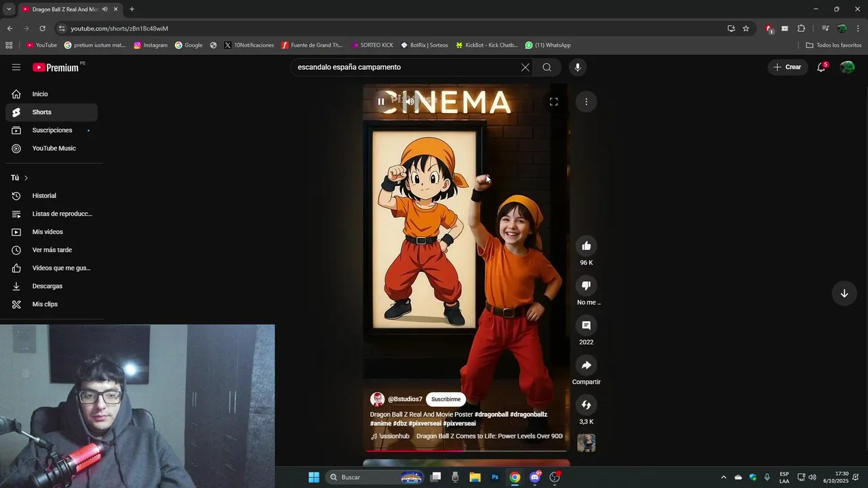Open Mis videos in the sidebar
The width and height of the screenshot is (868, 488).
tap(52, 232)
